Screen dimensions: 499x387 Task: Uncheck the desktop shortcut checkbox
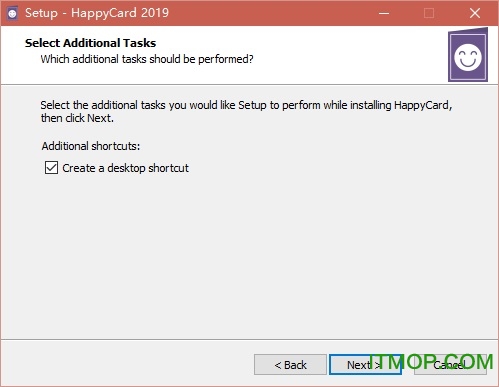[x=51, y=168]
